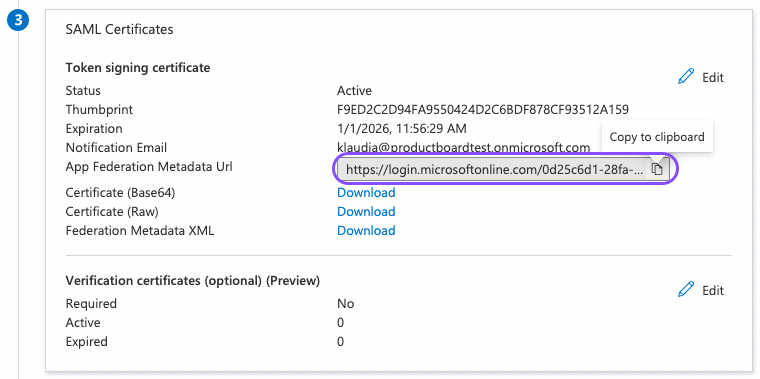The height and width of the screenshot is (379, 760).
Task: Click the Required value No
Action: coord(346,304)
